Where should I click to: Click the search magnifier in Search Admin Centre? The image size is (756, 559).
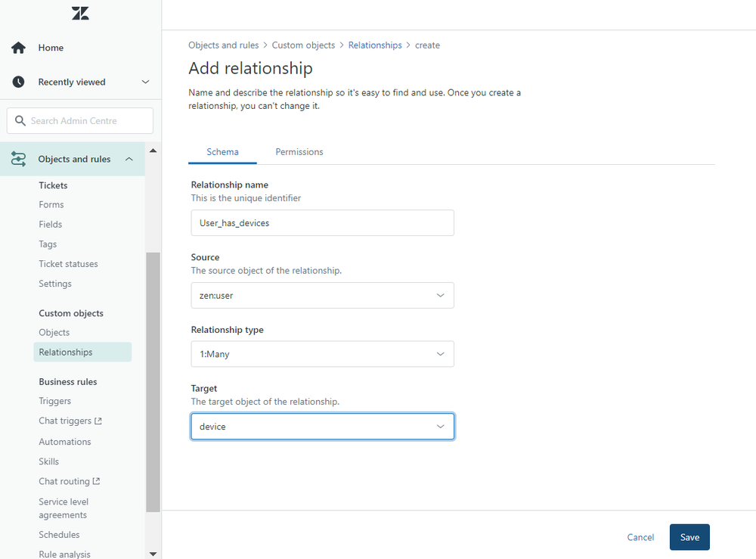pyautogui.click(x=20, y=120)
